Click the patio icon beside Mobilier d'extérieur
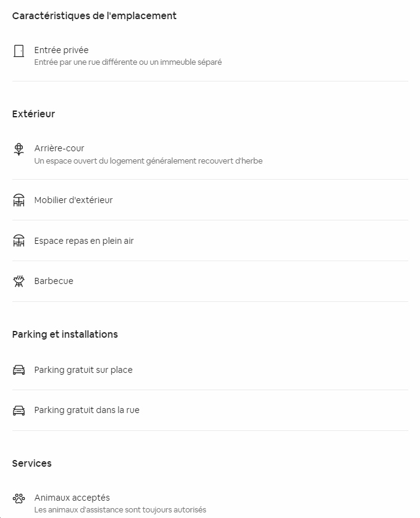Viewport: 420px width, 518px height. pos(19,200)
